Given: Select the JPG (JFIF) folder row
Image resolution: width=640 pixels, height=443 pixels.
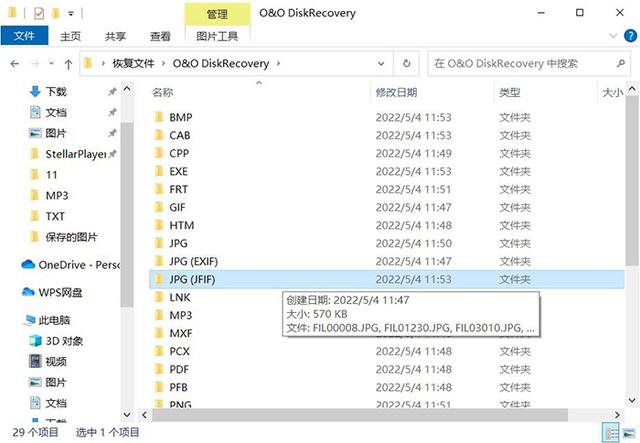Looking at the screenshot, I should [387, 279].
